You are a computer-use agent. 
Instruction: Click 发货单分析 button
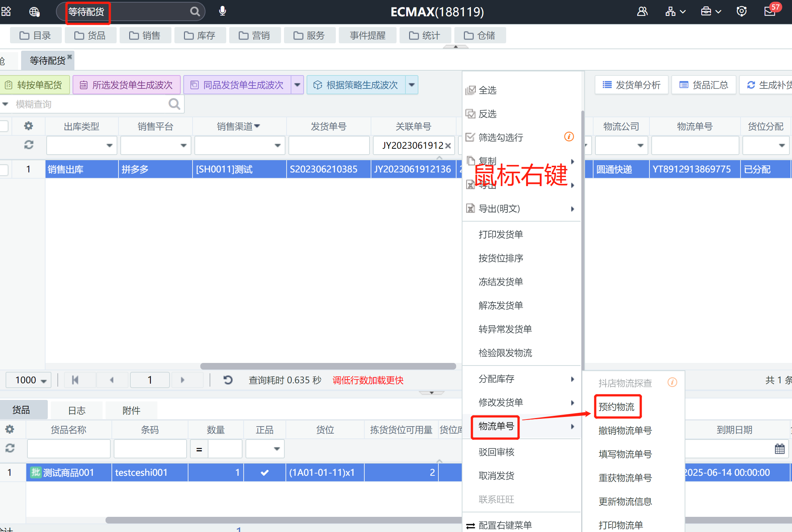pyautogui.click(x=631, y=85)
